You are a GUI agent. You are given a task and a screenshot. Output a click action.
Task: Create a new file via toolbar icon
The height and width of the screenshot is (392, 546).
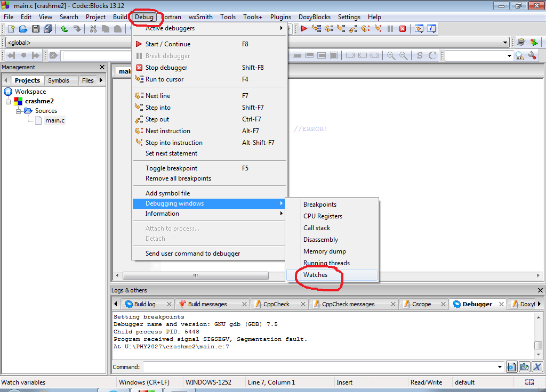[11, 29]
